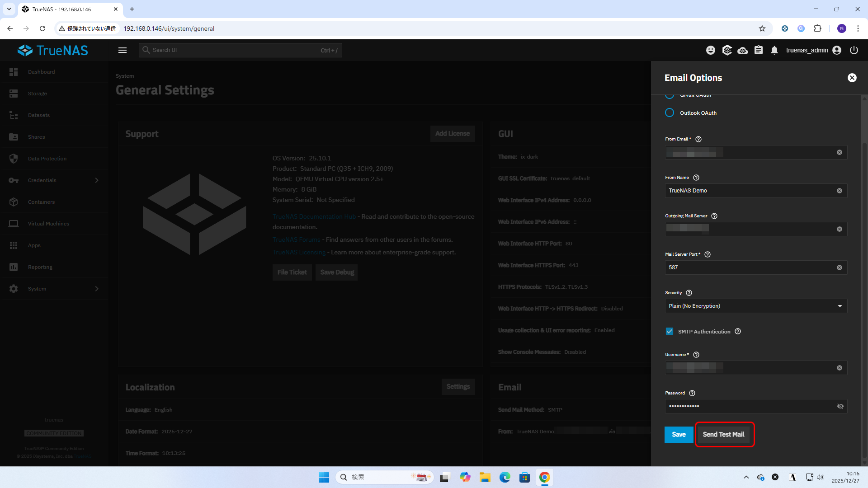The width and height of the screenshot is (868, 488).
Task: Click the TrueCommand cloud status icon
Action: (x=742, y=50)
